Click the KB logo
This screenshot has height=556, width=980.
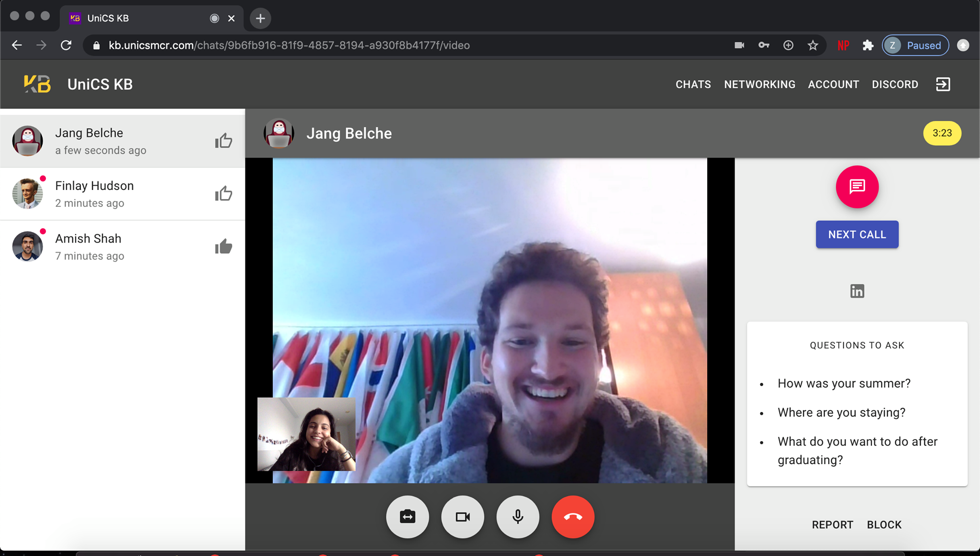(37, 84)
